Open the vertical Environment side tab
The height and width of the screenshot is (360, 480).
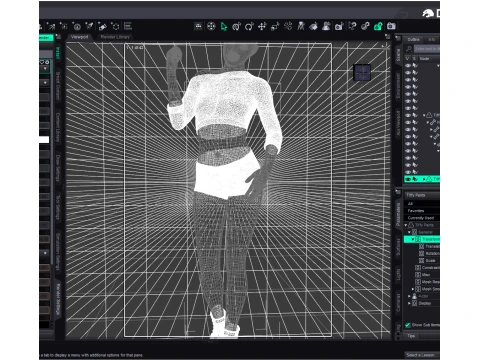(398, 86)
